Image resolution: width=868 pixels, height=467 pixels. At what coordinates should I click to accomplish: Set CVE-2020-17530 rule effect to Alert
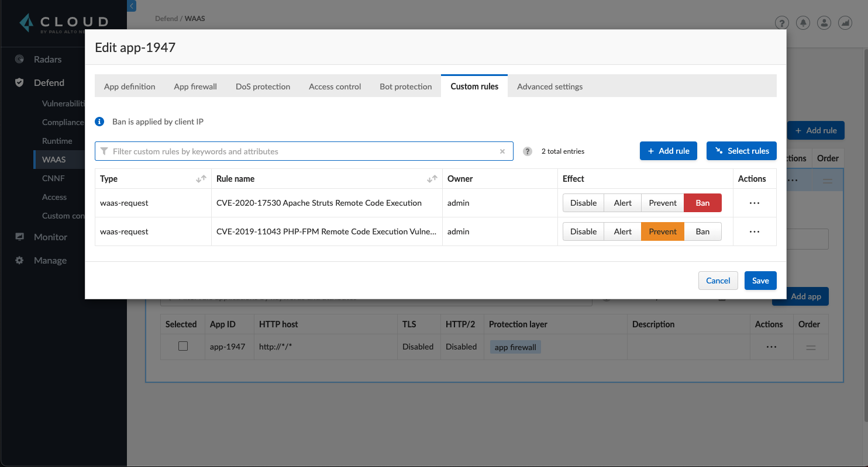(622, 203)
